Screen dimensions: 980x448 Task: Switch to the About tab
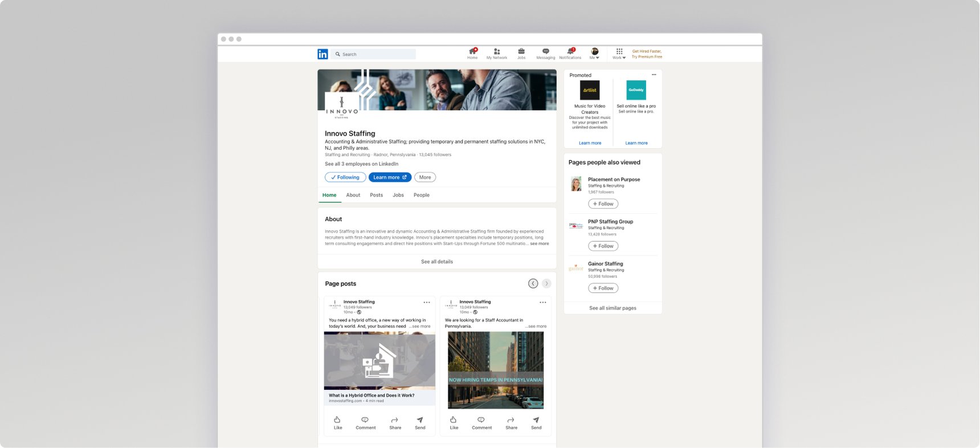(x=353, y=195)
